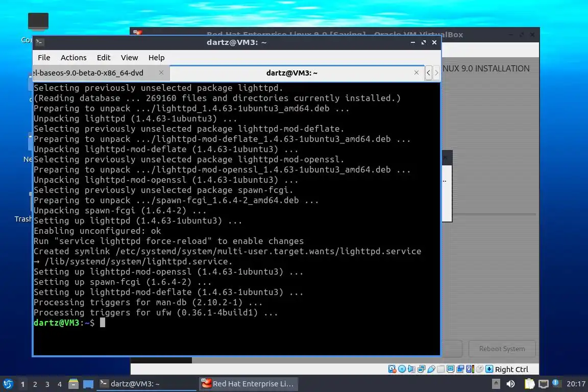This screenshot has height=392, width=588.
Task: Click 'Processing triggers for man-db' output line
Action: [x=148, y=302]
